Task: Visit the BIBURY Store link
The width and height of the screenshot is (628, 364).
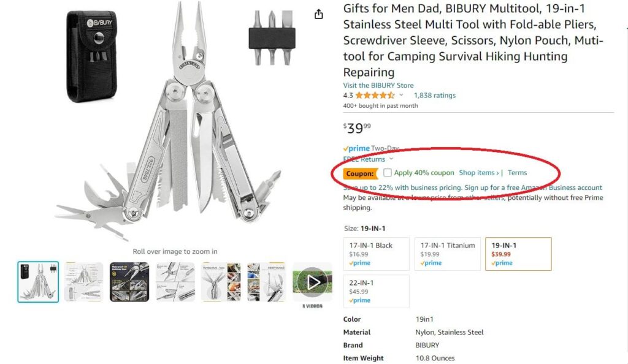Action: [378, 85]
